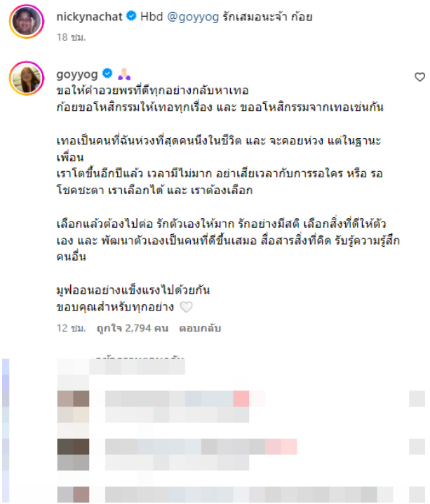
Task: Click the white heart emoji ending the comment
Action: (x=186, y=307)
